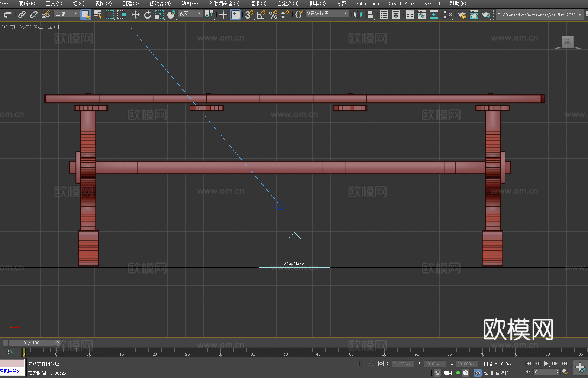Open reference coordinate 视图 dropdown
The height and width of the screenshot is (378, 588).
click(x=190, y=13)
